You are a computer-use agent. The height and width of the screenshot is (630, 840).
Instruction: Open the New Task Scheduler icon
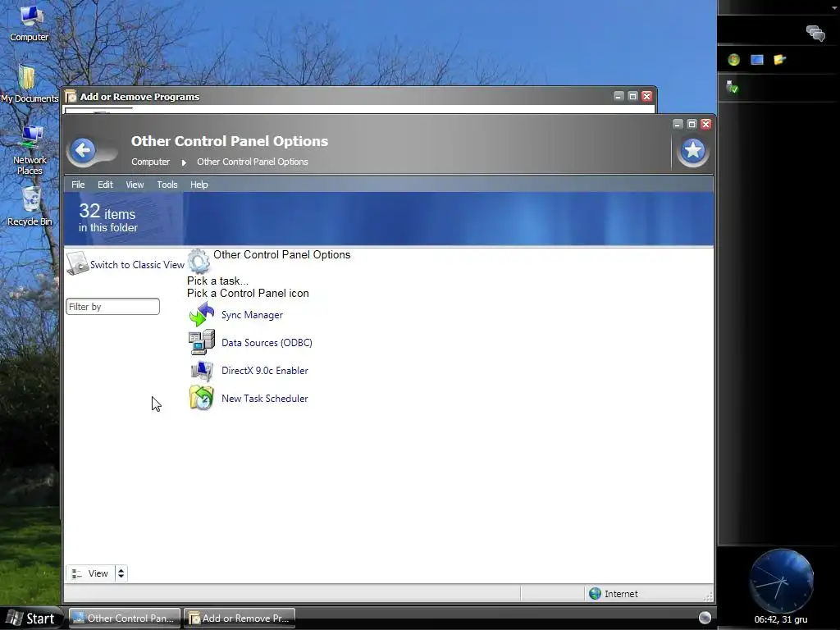tap(202, 398)
